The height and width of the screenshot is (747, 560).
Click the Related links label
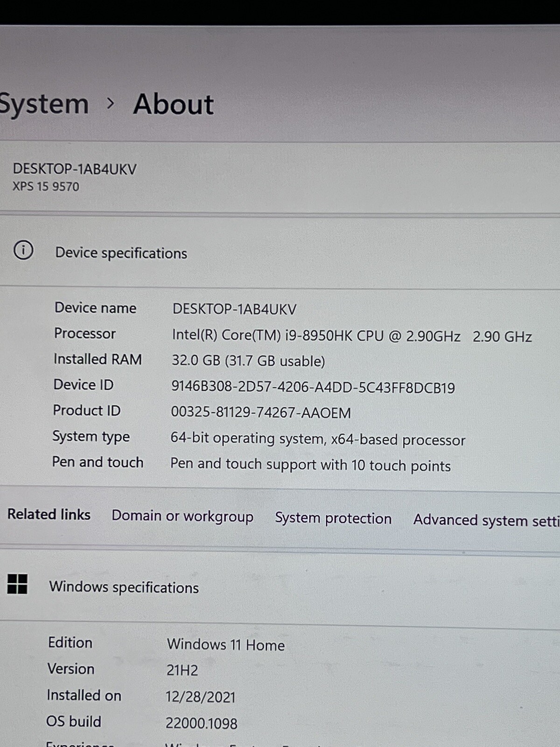49,514
